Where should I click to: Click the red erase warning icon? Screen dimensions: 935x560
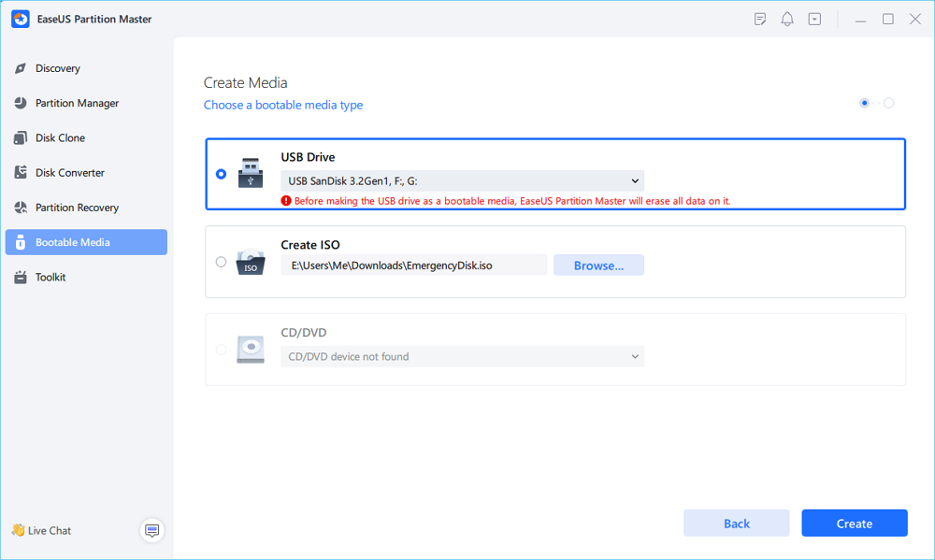tap(286, 201)
